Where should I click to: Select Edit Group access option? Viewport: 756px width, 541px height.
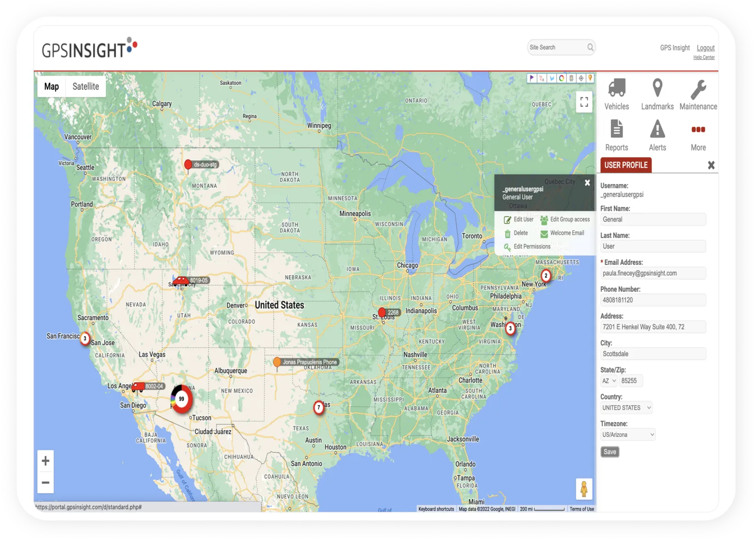point(565,220)
